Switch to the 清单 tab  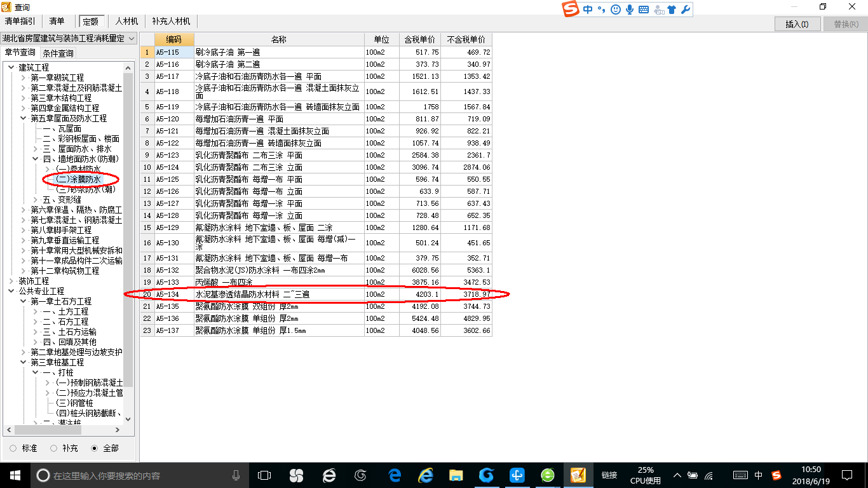pyautogui.click(x=57, y=22)
